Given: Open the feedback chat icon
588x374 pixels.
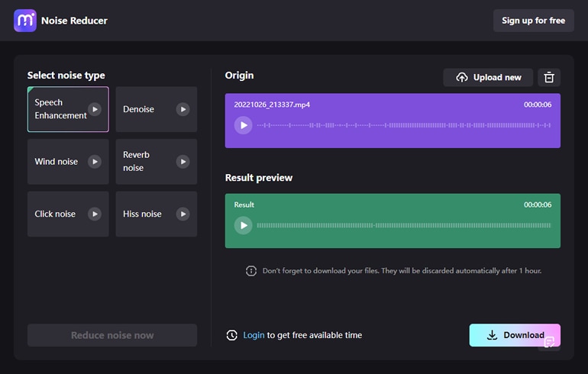Looking at the screenshot, I should (x=549, y=343).
